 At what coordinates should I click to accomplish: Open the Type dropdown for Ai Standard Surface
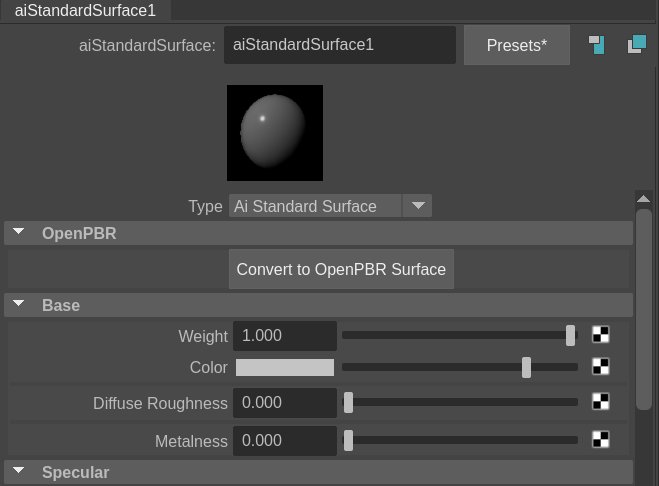330,206
